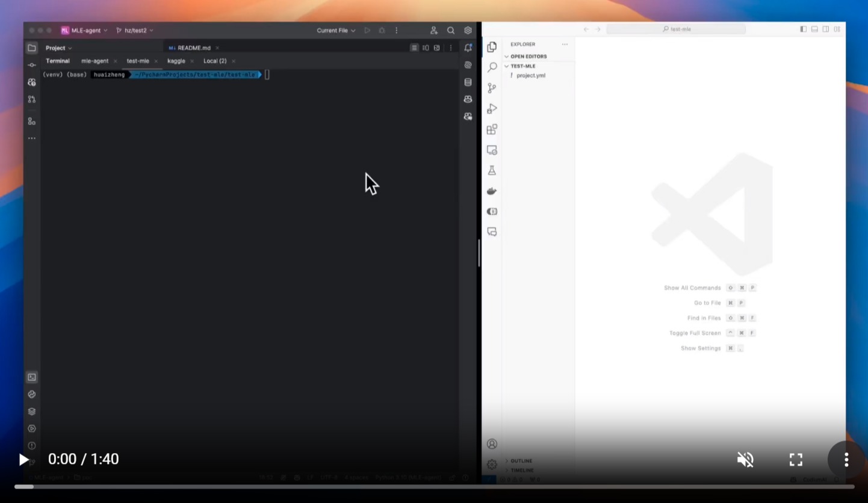The image size is (868, 503).
Task: Open hz/test2 git branch dropdown
Action: [x=134, y=31]
